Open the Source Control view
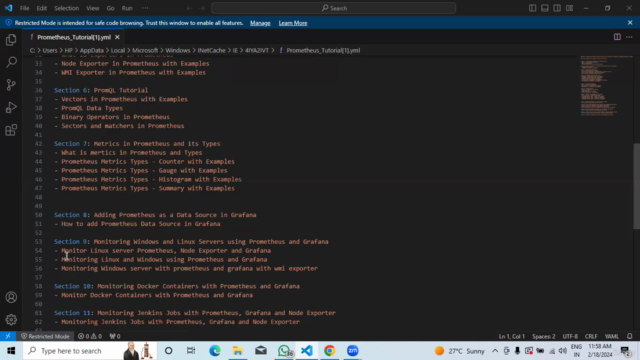This screenshot has width=640, height=360. coord(11,85)
